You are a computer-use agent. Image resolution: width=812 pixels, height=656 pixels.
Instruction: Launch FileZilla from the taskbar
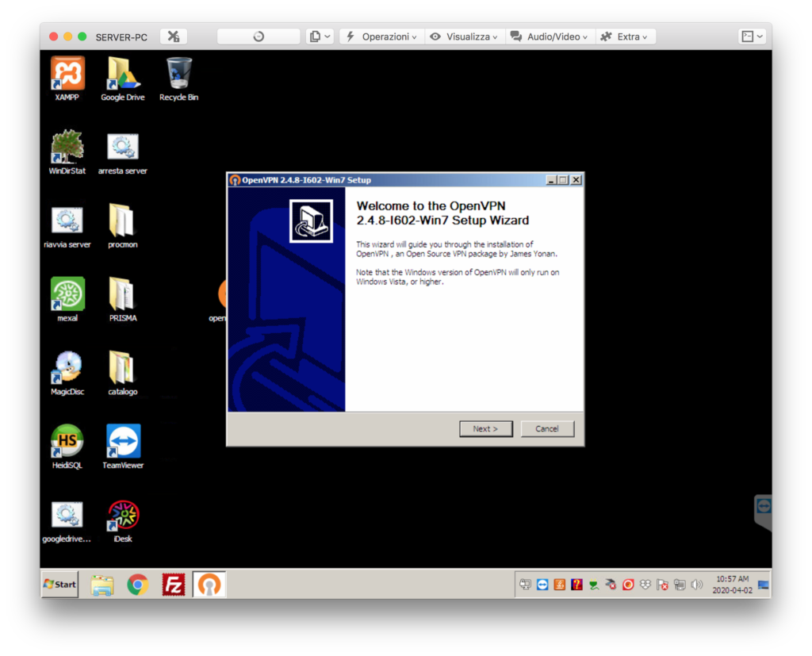pos(173,585)
